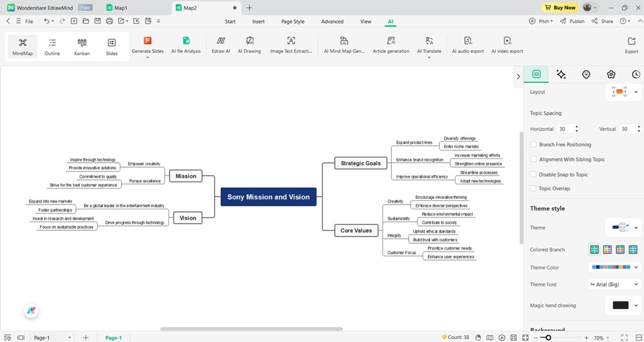The image size is (644, 342).
Task: Switch to Kanban view
Action: coord(82,47)
